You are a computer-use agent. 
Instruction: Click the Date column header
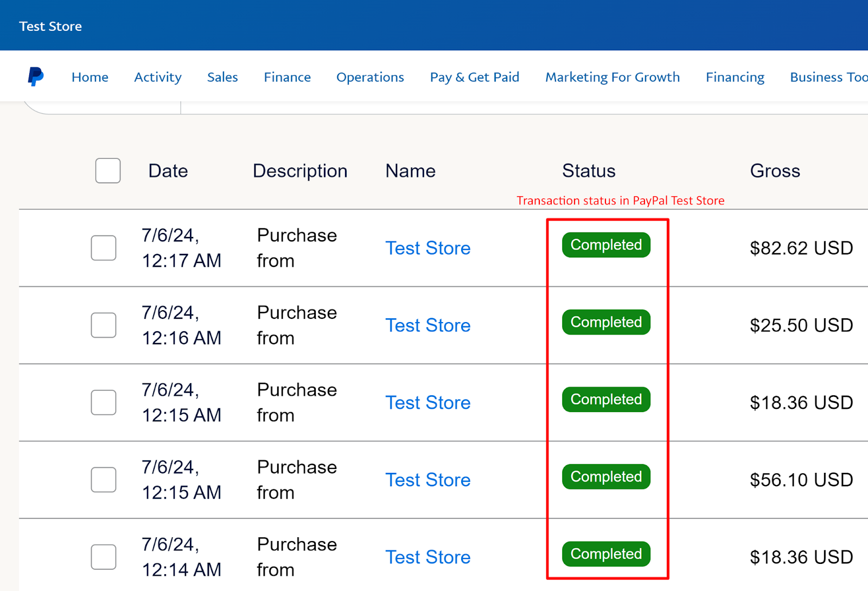click(x=168, y=171)
